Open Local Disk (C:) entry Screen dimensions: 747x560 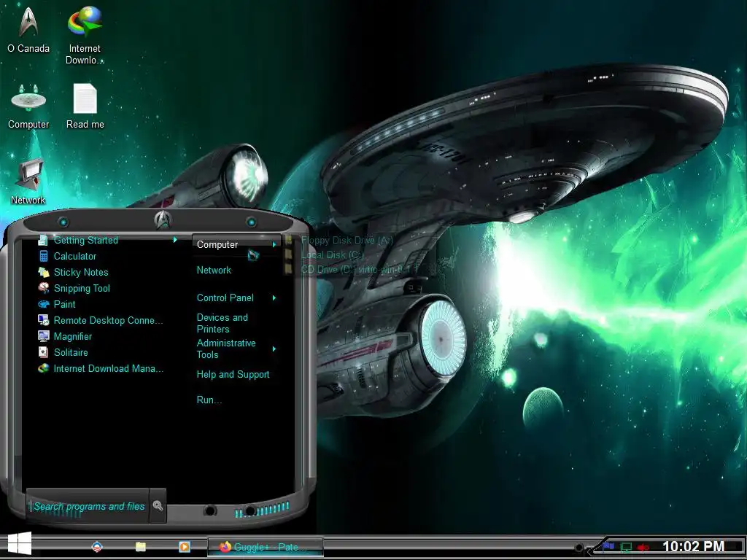(x=332, y=254)
